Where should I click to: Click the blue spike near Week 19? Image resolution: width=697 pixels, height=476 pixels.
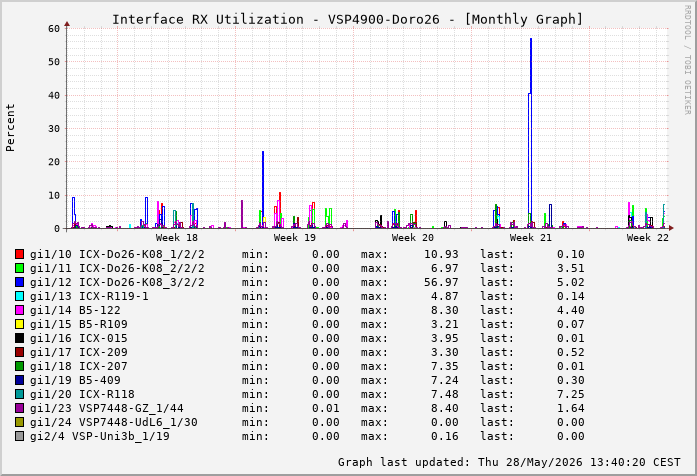(x=263, y=189)
